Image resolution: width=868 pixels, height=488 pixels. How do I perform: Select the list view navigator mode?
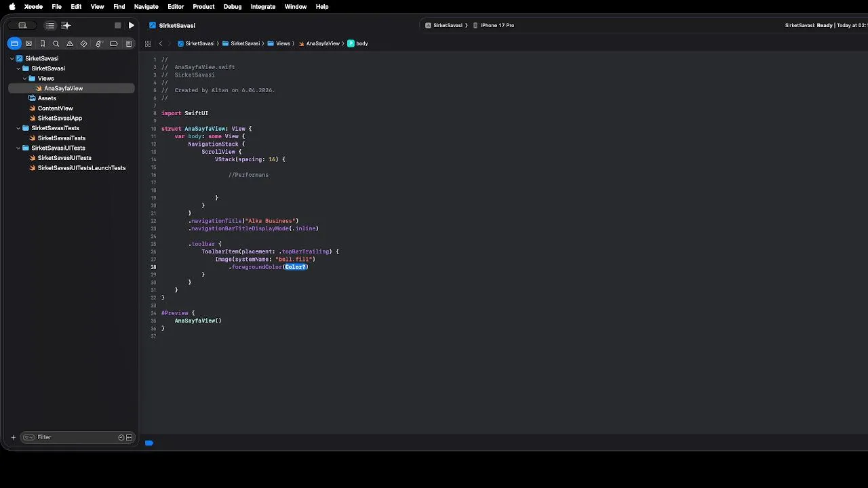point(50,25)
